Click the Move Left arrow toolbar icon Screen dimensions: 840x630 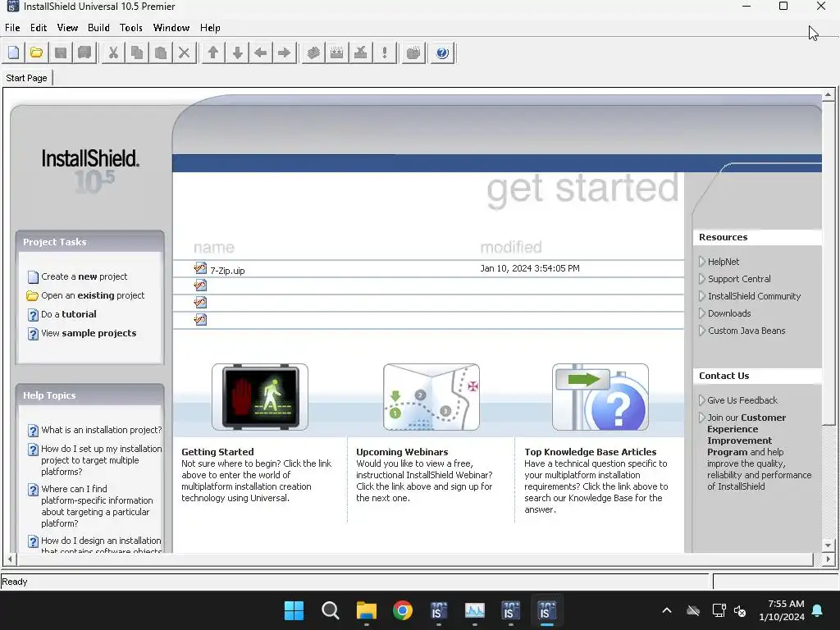coord(261,52)
